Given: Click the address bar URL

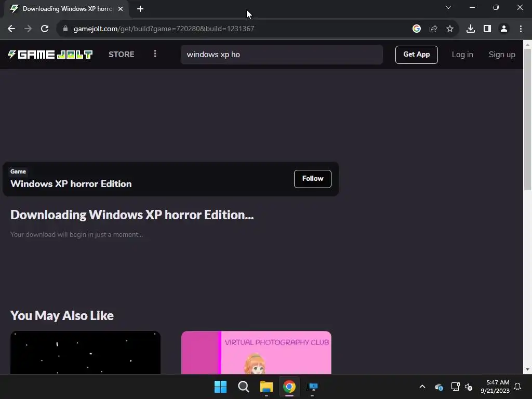Looking at the screenshot, I should [164, 29].
